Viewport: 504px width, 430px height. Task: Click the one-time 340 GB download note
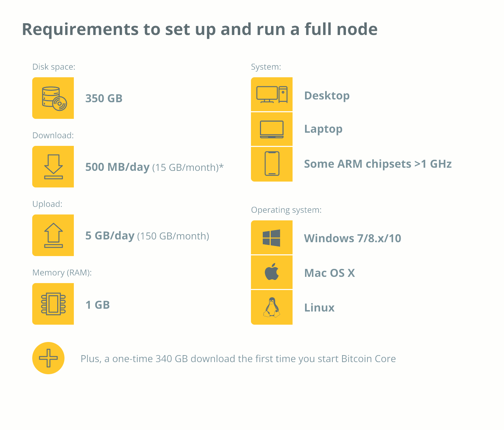click(238, 359)
